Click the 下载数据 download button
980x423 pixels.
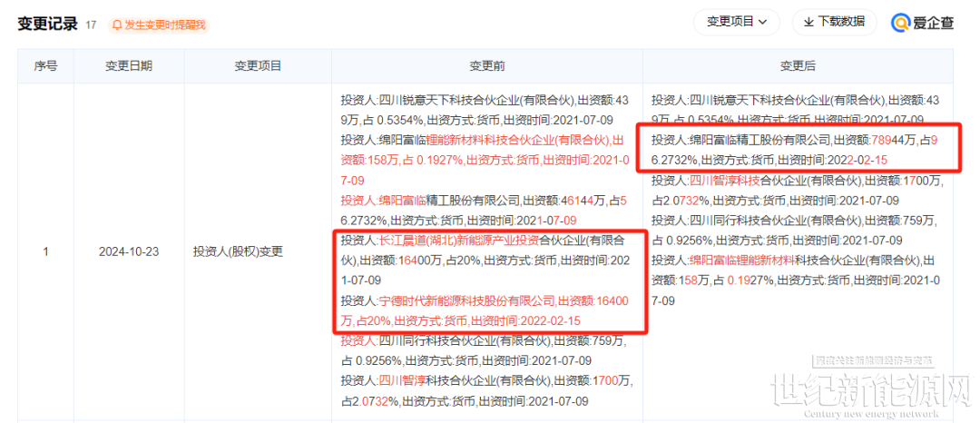(x=835, y=22)
